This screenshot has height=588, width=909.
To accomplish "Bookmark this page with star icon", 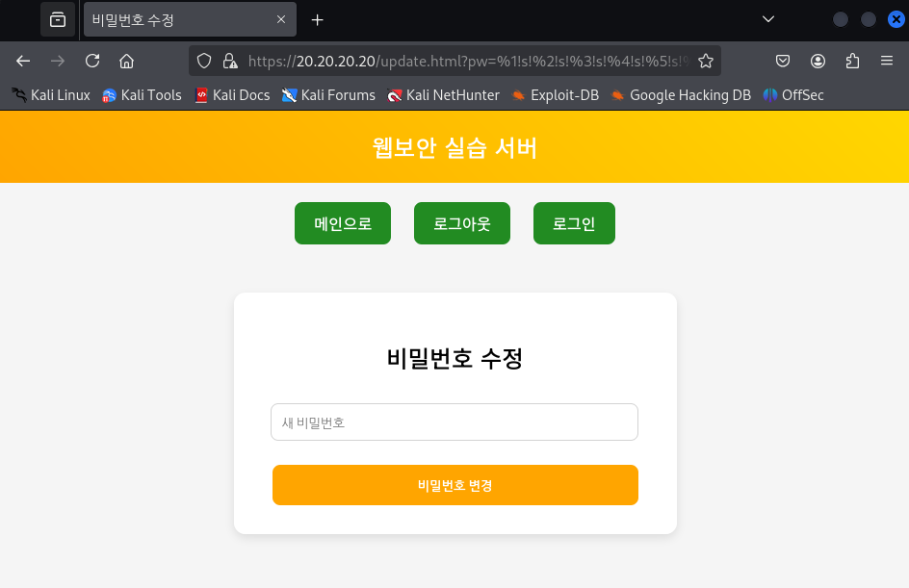I will click(x=706, y=61).
